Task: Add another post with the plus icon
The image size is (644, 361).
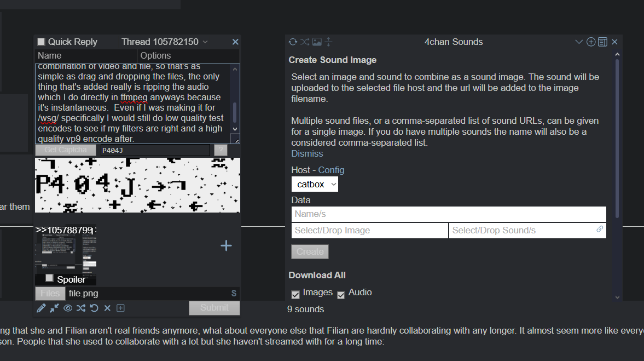Action: click(x=226, y=246)
